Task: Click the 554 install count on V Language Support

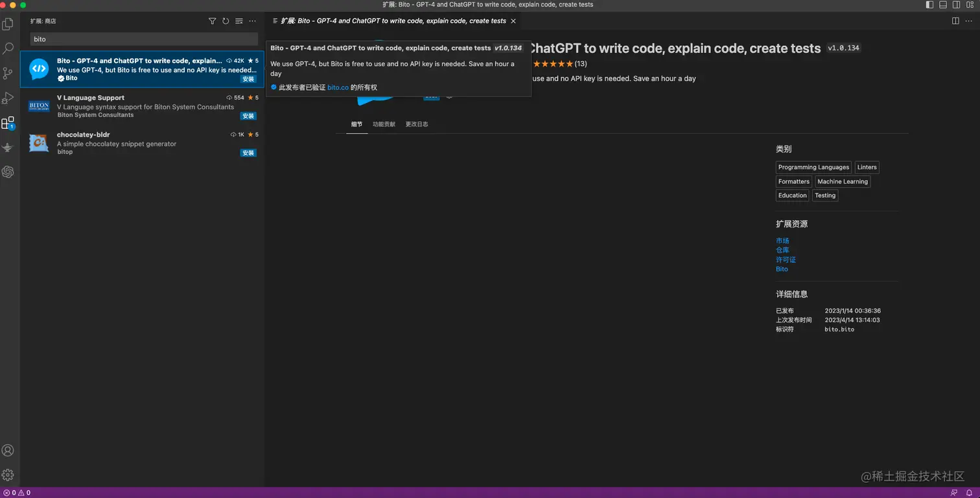Action: click(x=235, y=98)
